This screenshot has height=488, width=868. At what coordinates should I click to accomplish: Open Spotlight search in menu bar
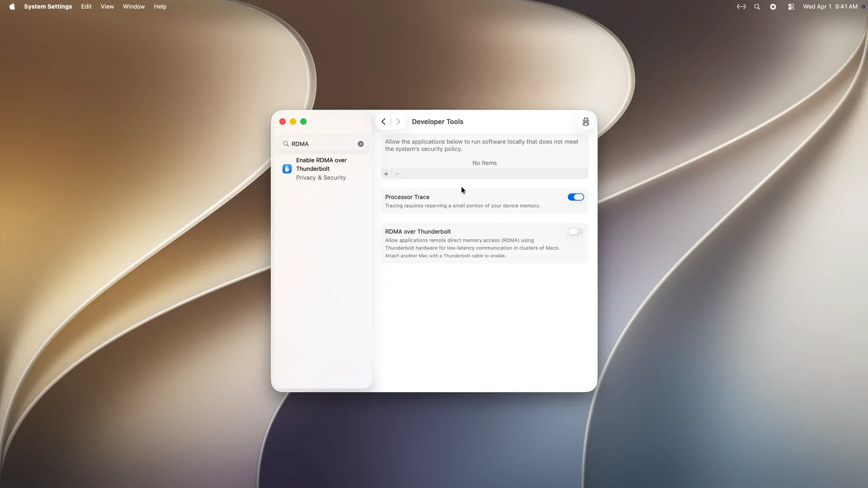(x=757, y=6)
